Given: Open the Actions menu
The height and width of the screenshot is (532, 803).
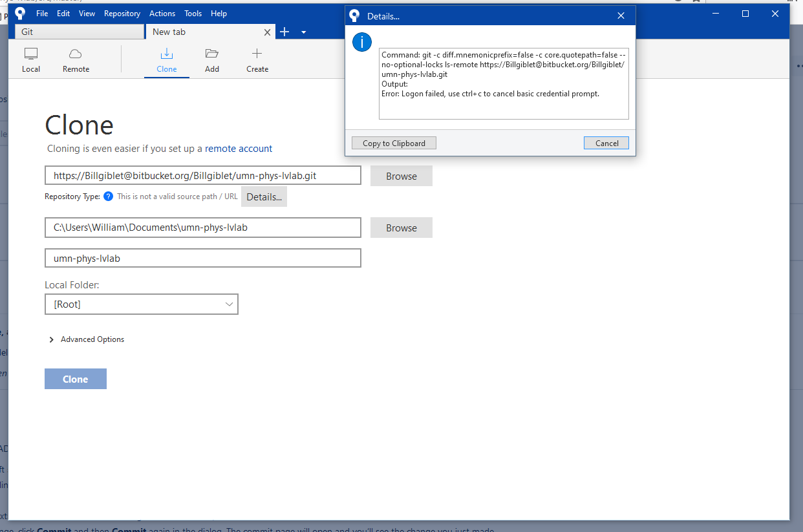Looking at the screenshot, I should 162,13.
